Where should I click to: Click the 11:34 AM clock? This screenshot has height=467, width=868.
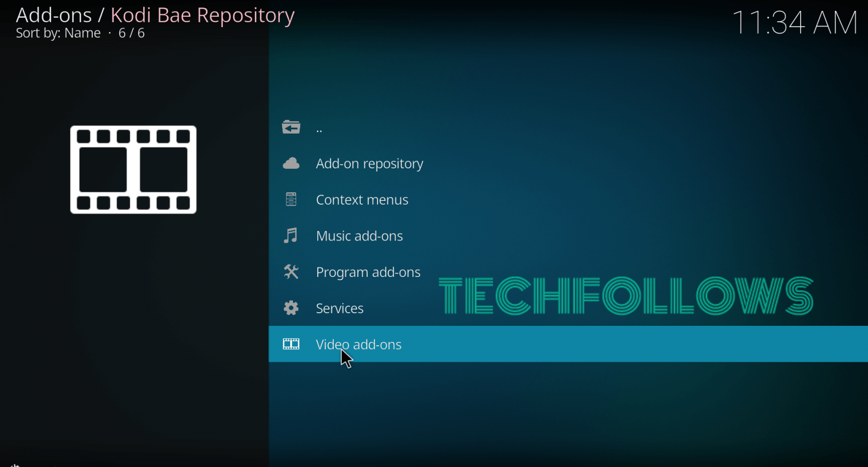point(795,23)
